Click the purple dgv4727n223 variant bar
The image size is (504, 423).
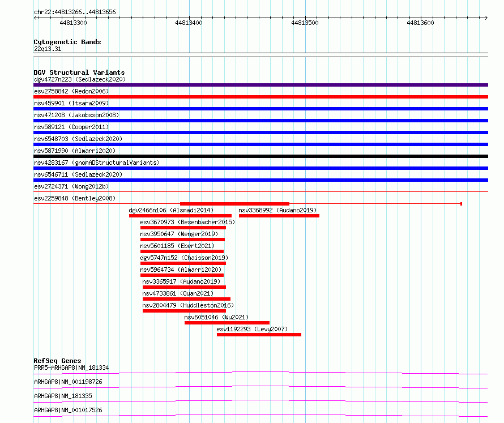260,85
